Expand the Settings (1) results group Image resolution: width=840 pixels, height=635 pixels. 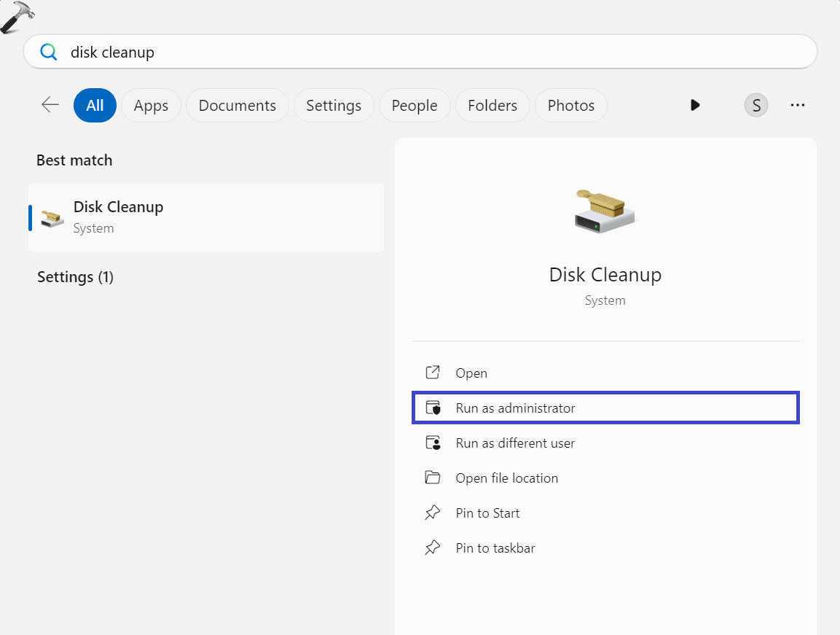75,277
